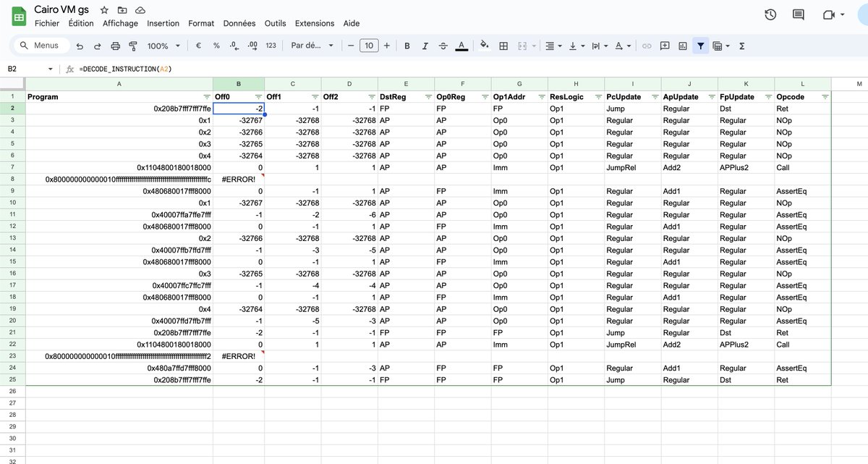
Task: Open vertical align dropdown
Action: click(x=576, y=46)
